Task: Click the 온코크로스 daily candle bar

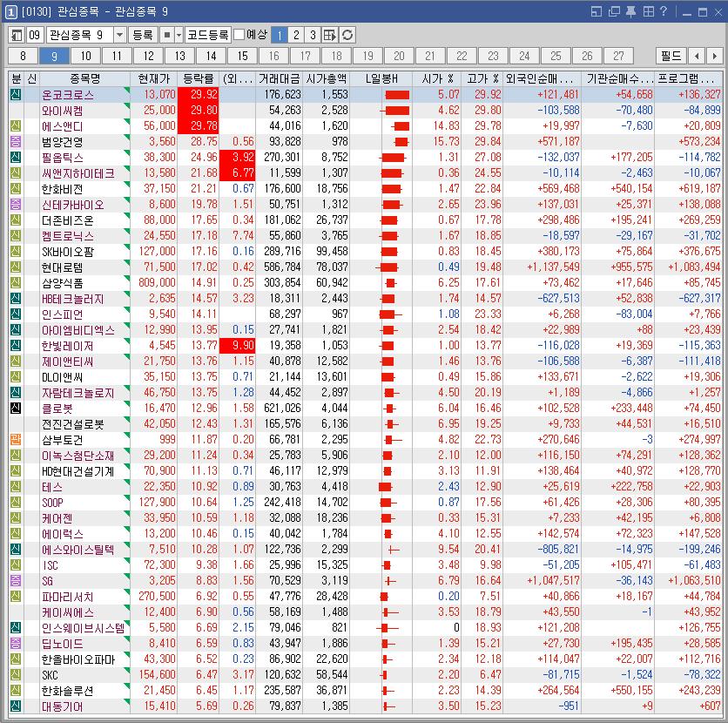Action: tap(397, 95)
